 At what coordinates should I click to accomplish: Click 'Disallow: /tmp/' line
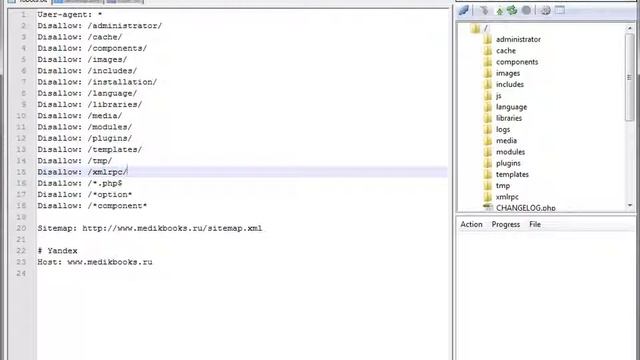pos(75,161)
